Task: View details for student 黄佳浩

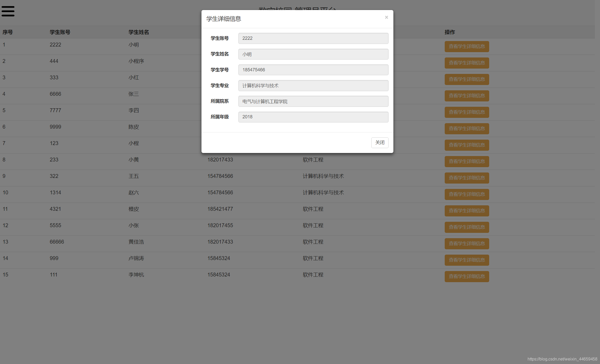Action: click(x=467, y=244)
